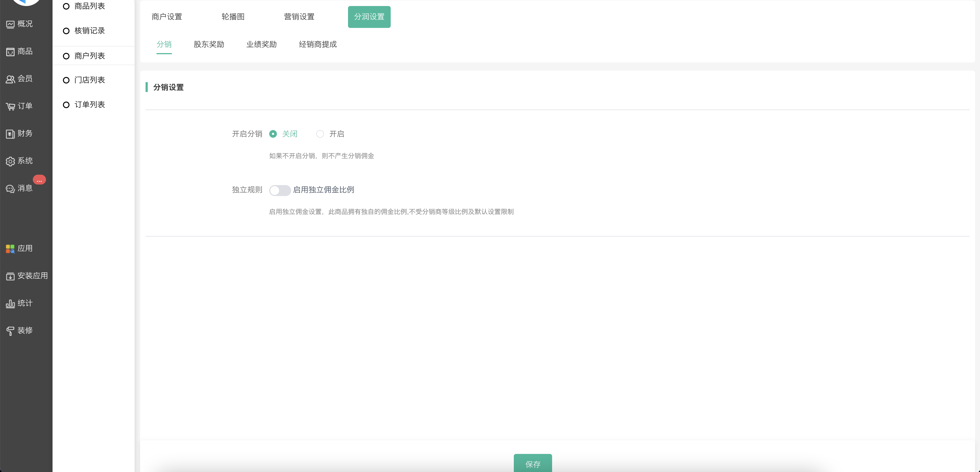Select the 关闭 radio option
The height and width of the screenshot is (472, 980).
coord(273,134)
